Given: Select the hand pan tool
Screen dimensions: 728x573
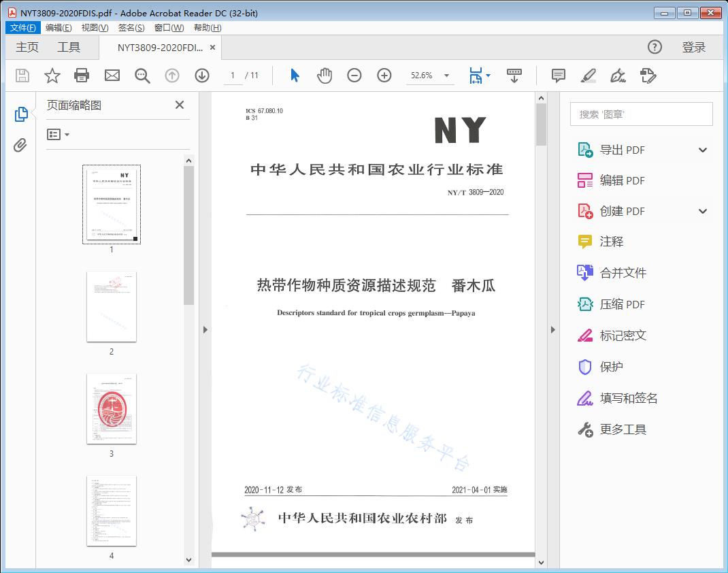Looking at the screenshot, I should tap(325, 76).
